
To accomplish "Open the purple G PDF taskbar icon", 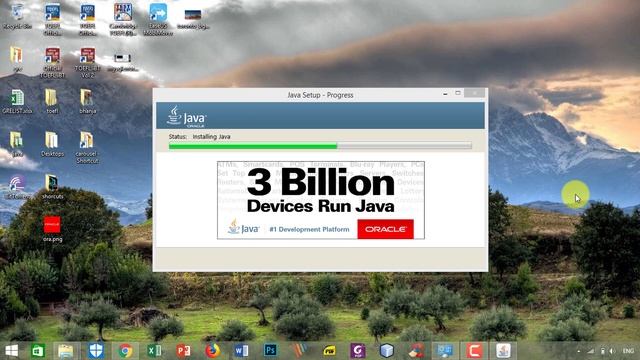I will tap(358, 351).
